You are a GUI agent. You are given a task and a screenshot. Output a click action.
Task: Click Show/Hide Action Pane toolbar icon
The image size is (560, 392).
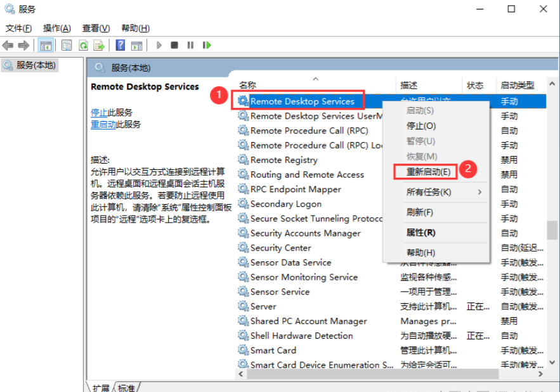click(x=136, y=46)
